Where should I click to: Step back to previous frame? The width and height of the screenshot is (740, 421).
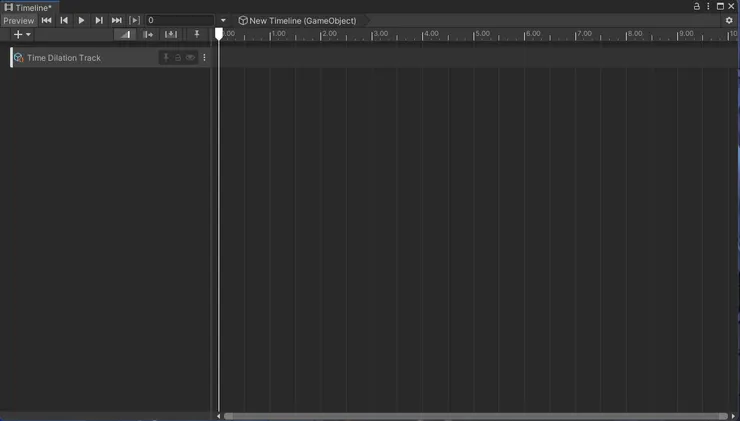point(64,20)
